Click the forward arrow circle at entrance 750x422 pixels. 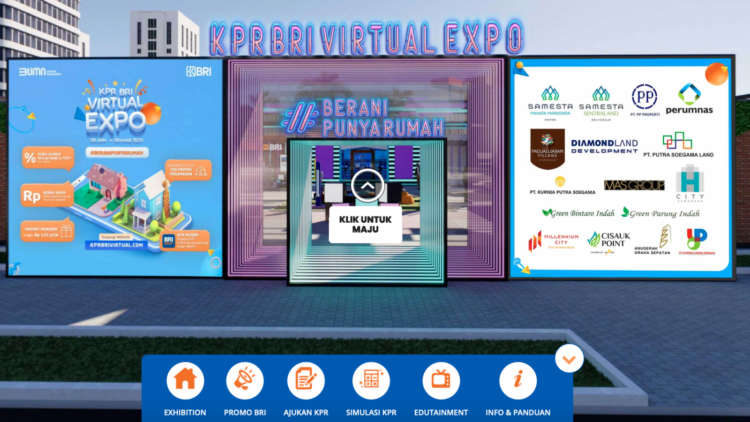367,186
